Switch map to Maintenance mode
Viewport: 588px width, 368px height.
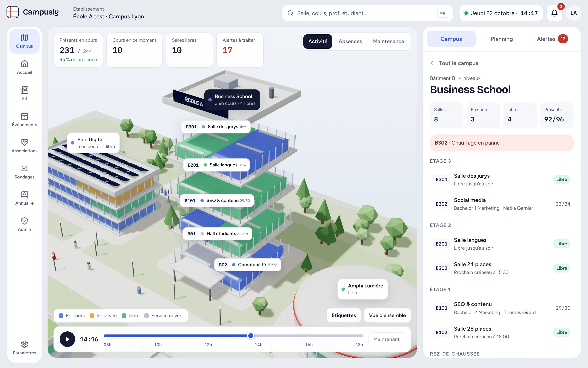click(389, 41)
